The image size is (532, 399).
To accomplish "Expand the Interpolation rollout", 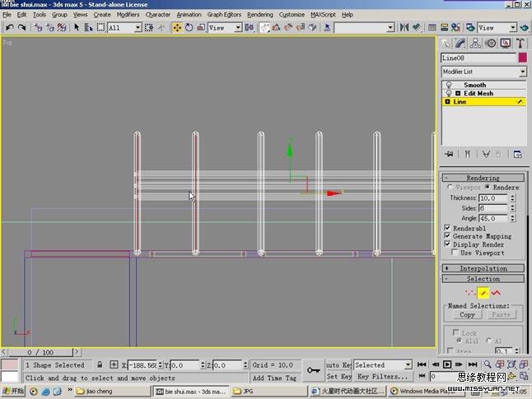I will [483, 268].
